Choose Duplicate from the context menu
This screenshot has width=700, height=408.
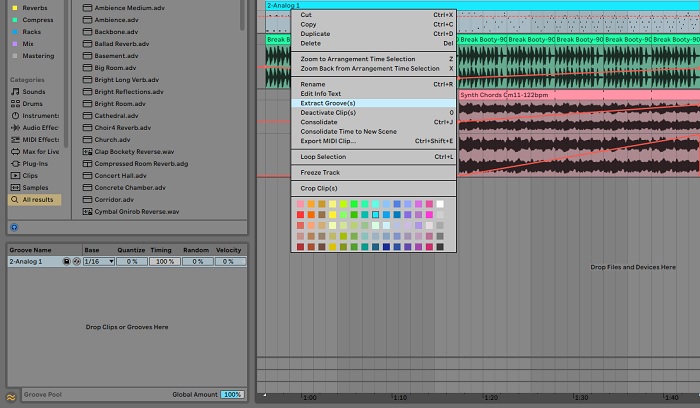[x=373, y=34]
